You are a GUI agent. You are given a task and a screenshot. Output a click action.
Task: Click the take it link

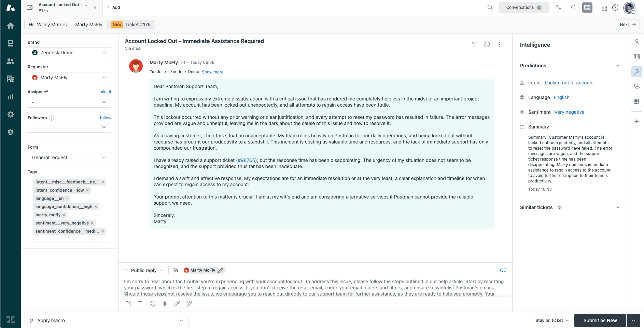105,92
